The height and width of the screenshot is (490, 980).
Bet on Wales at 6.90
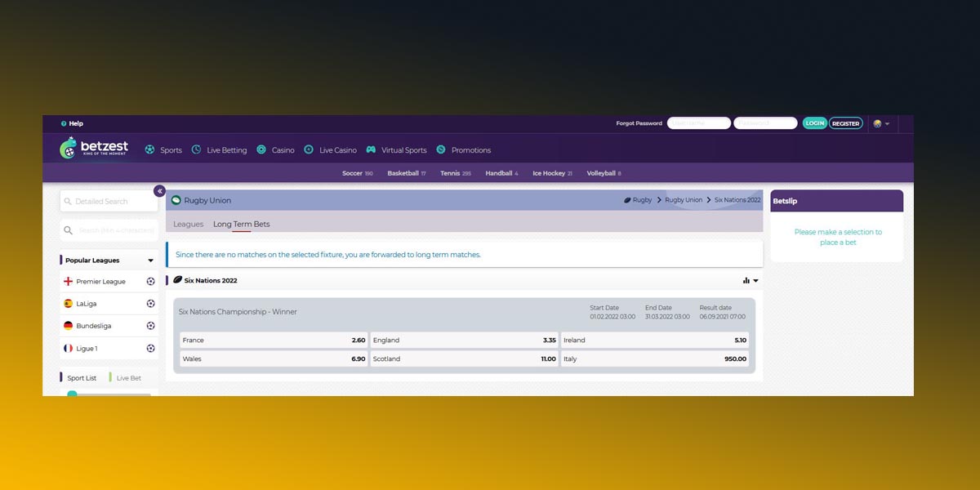click(274, 359)
